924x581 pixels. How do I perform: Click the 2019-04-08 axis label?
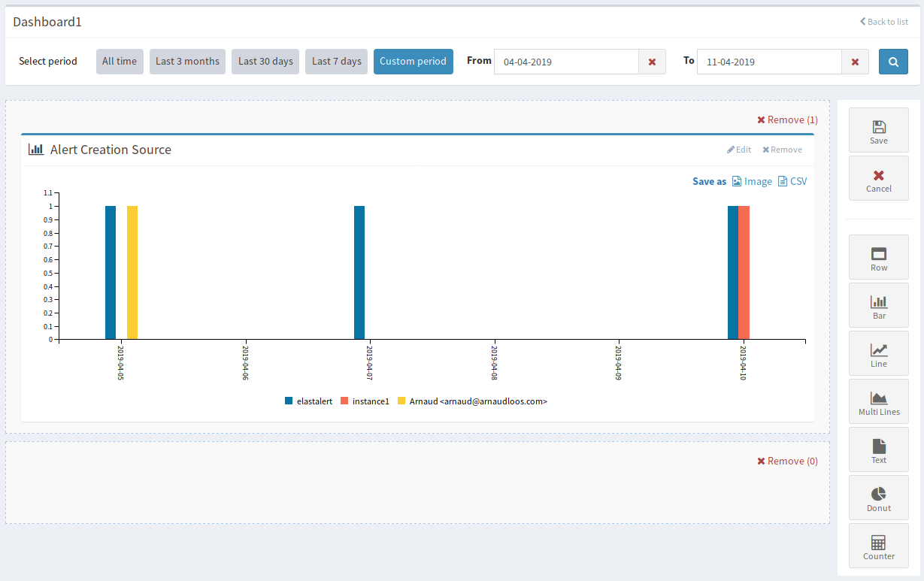(x=495, y=363)
